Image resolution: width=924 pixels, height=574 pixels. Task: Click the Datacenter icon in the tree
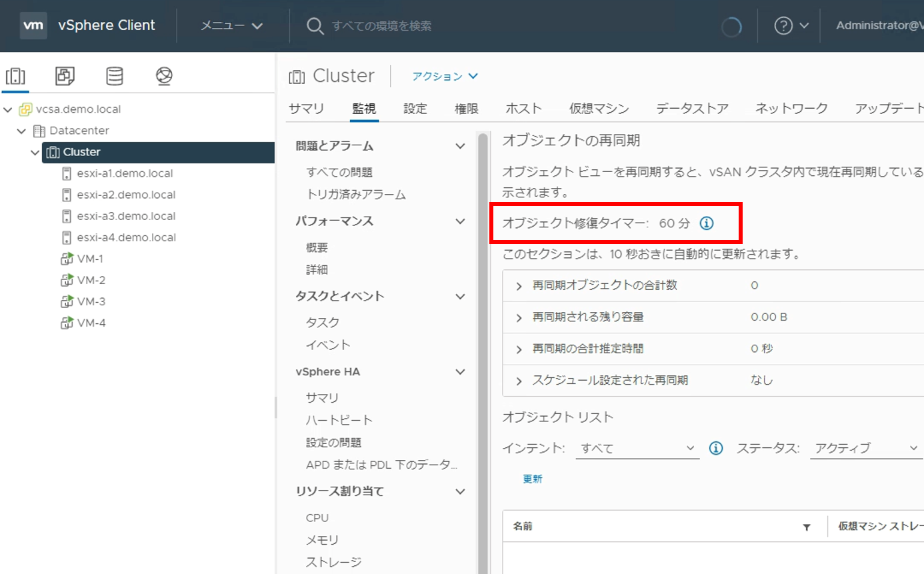39,131
